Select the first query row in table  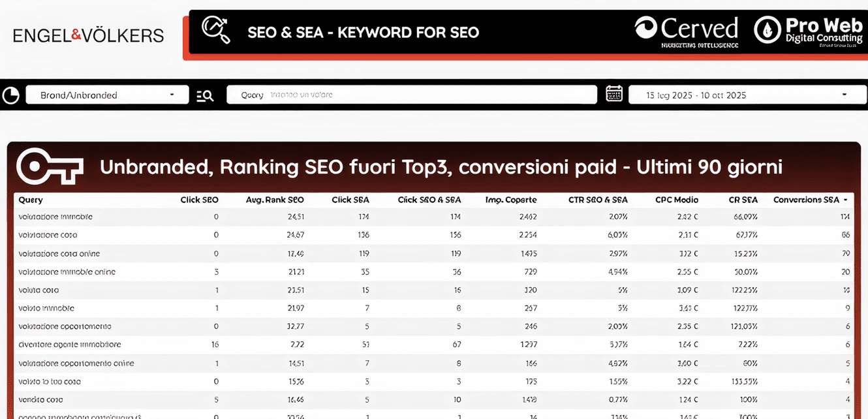point(55,217)
